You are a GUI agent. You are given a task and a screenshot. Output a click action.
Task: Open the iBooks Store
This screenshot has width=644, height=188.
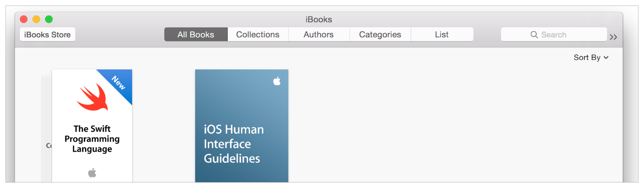tap(47, 34)
